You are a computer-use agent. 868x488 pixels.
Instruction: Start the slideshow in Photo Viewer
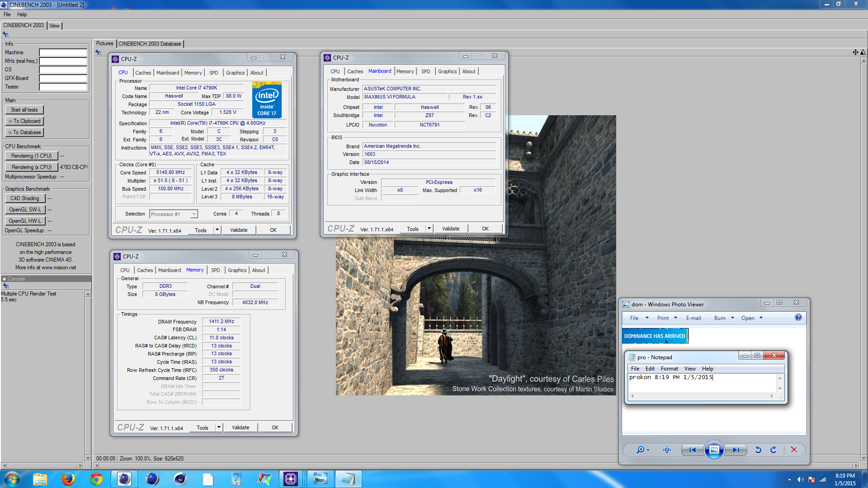[x=714, y=450]
